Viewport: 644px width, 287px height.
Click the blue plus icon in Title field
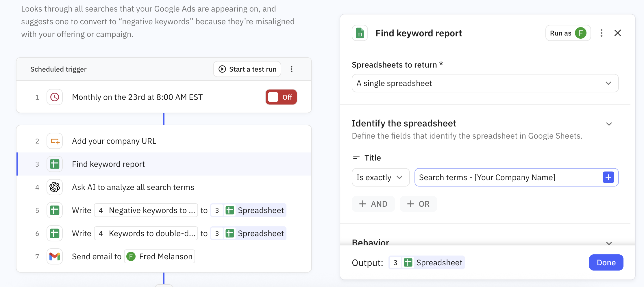608,177
